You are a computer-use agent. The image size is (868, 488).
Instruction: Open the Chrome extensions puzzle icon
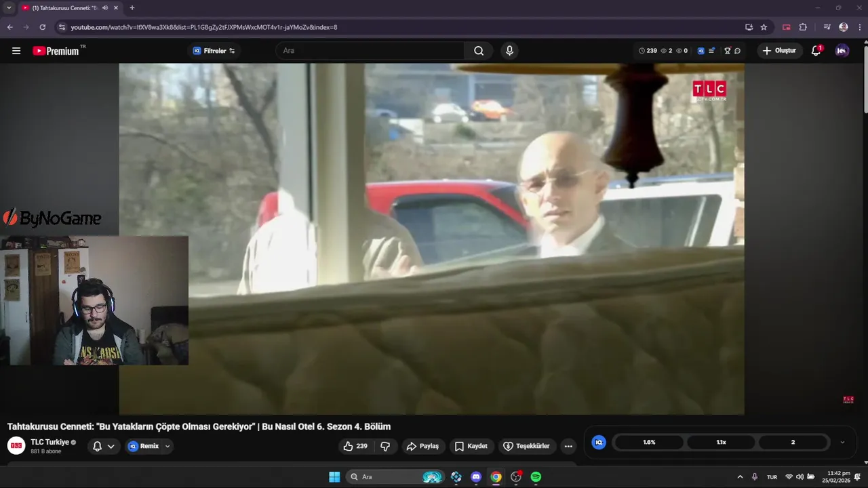tap(803, 27)
